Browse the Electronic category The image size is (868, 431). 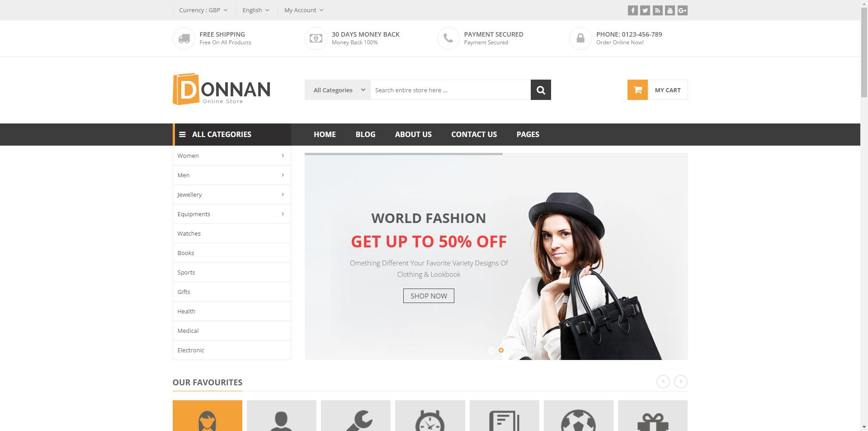pyautogui.click(x=232, y=350)
